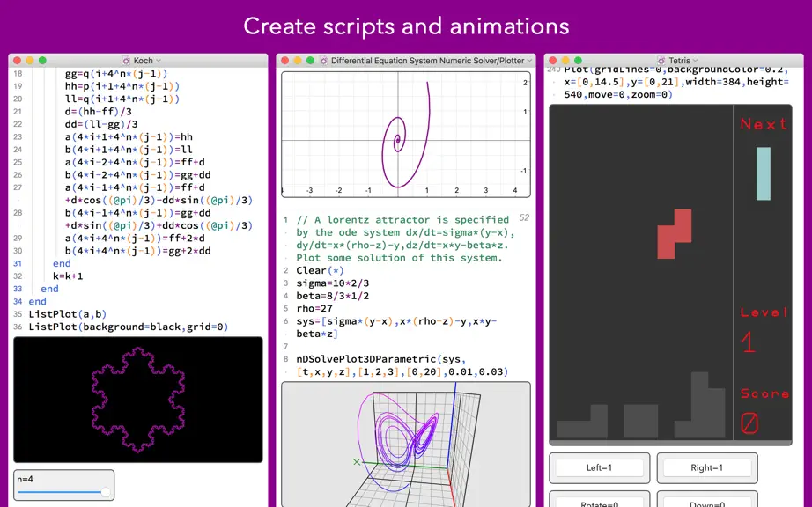Click the Left=1 button
The height and width of the screenshot is (507, 812).
599,467
